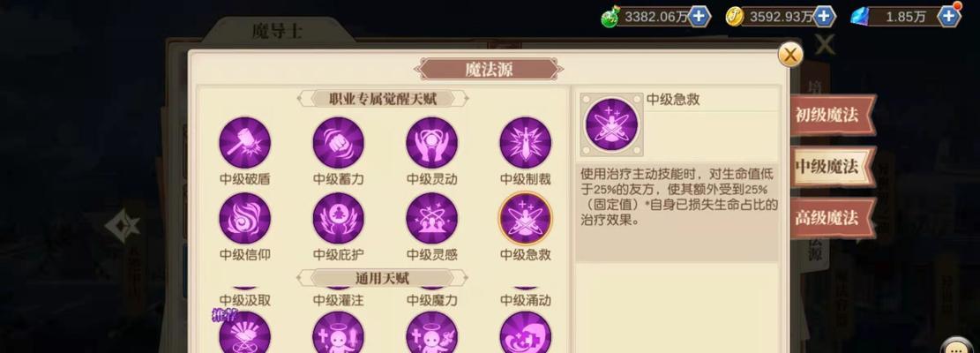Image resolution: width=980 pixels, height=353 pixels.
Task: Close the 魔法源 panel
Action: pos(790,55)
